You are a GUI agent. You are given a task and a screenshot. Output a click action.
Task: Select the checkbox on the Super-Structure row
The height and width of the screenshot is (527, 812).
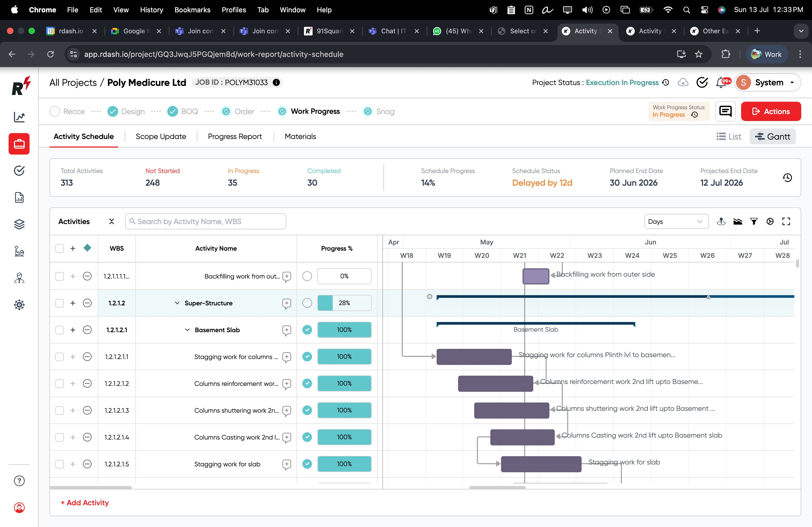coord(60,303)
